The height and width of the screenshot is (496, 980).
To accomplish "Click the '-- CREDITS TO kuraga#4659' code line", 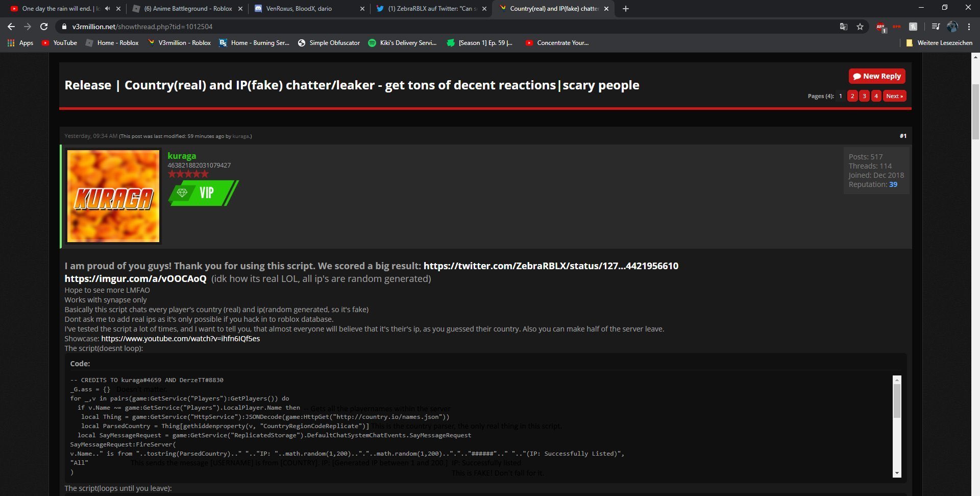I will tap(147, 380).
